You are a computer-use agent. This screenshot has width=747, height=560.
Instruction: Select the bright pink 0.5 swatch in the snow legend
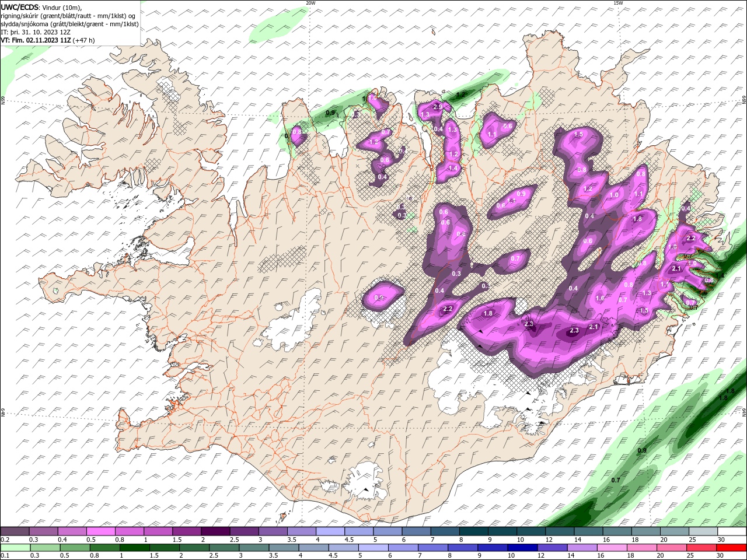[x=100, y=531]
